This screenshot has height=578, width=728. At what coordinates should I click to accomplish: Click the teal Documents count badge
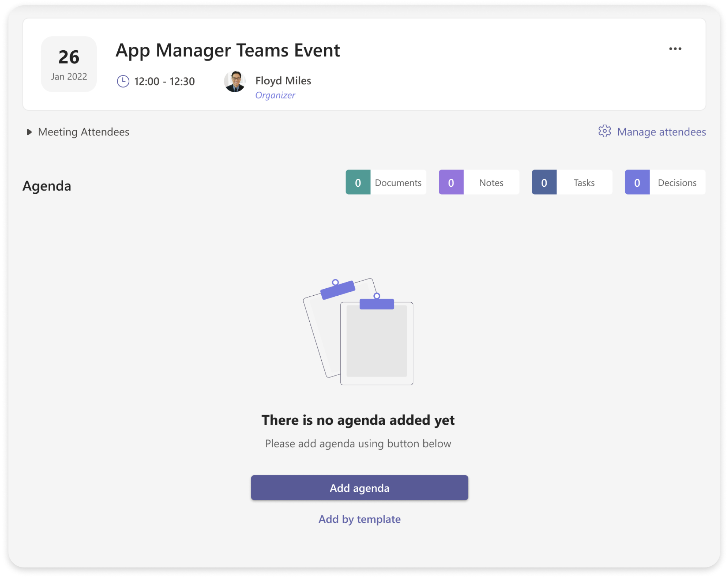pos(358,182)
